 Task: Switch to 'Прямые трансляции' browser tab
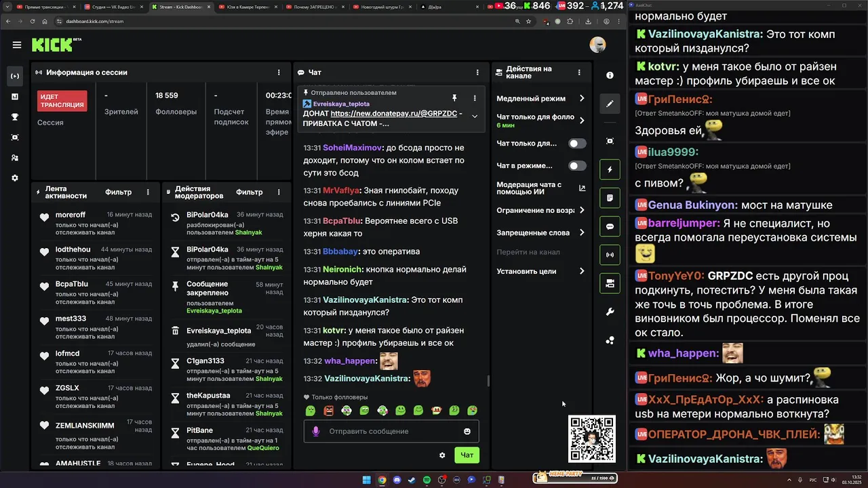45,7
